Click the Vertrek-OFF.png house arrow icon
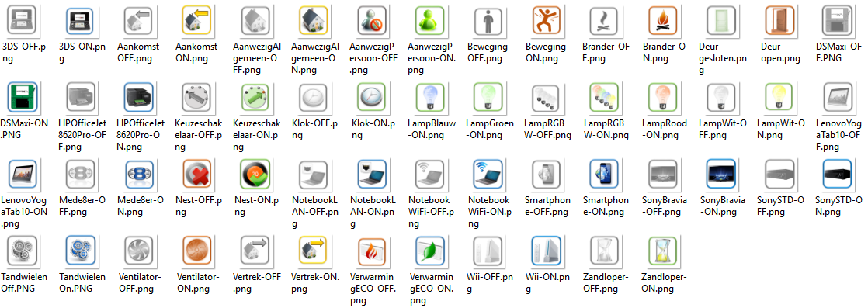Image resolution: width=868 pixels, height=308 pixels. 255,251
